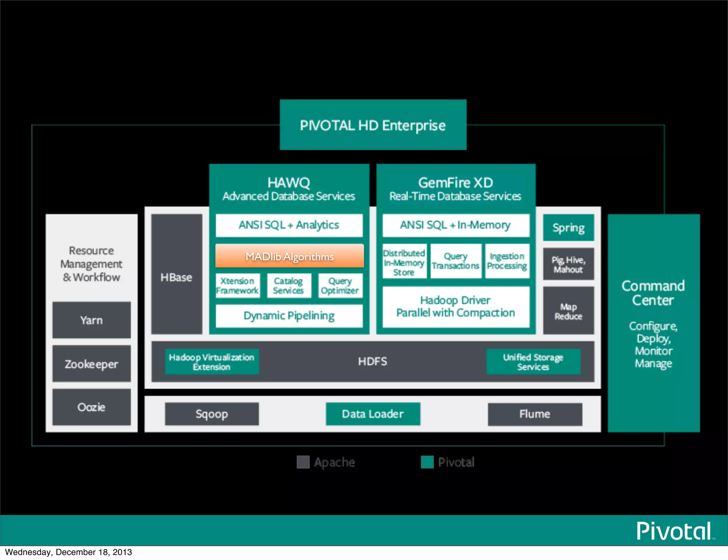Select the Flume block

point(535,414)
